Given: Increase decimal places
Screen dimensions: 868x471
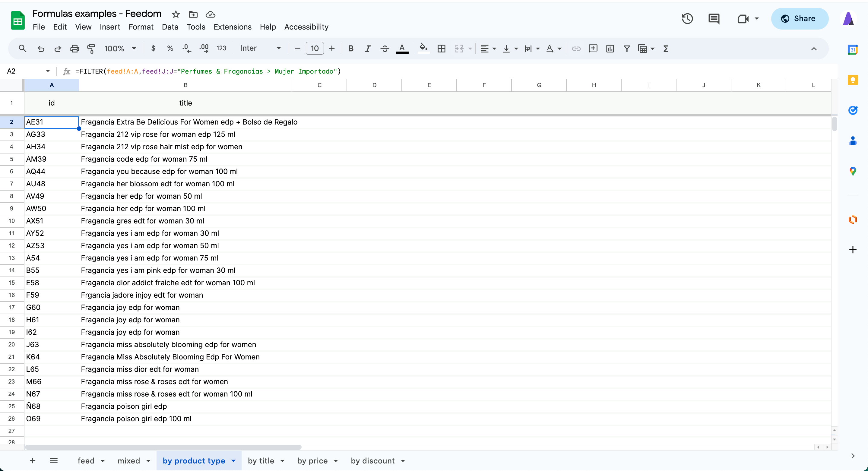Looking at the screenshot, I should pyautogui.click(x=204, y=49).
